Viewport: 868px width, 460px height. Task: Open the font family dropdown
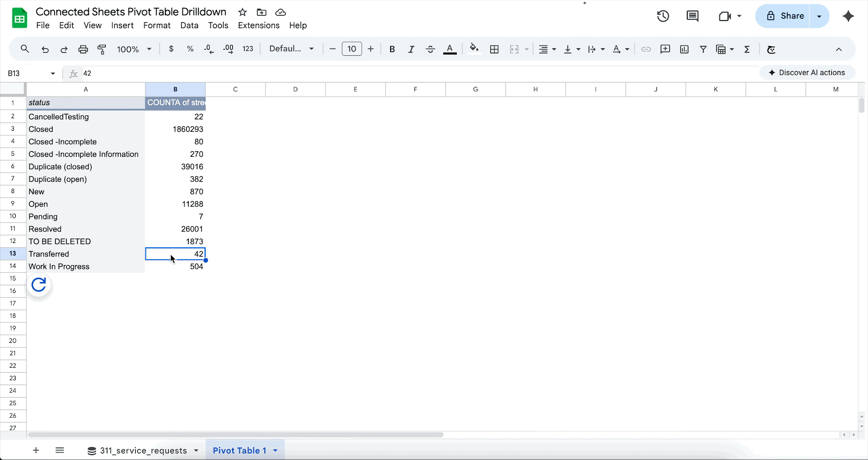[x=291, y=49]
